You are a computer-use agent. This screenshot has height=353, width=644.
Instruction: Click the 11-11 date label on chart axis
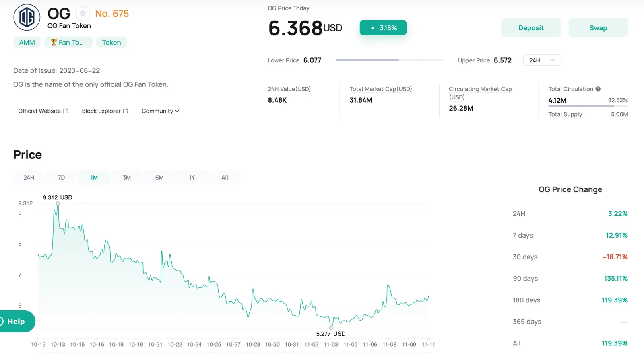tap(428, 345)
